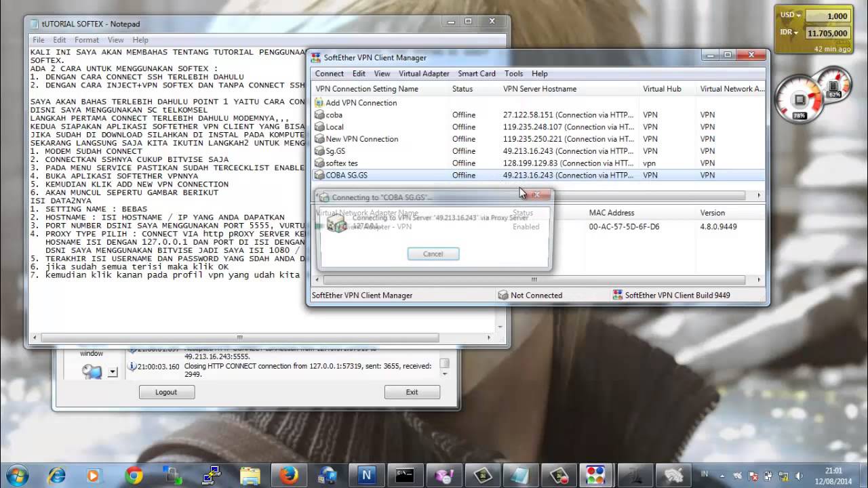Open the Windows Start menu
868x488 pixels.
point(16,474)
